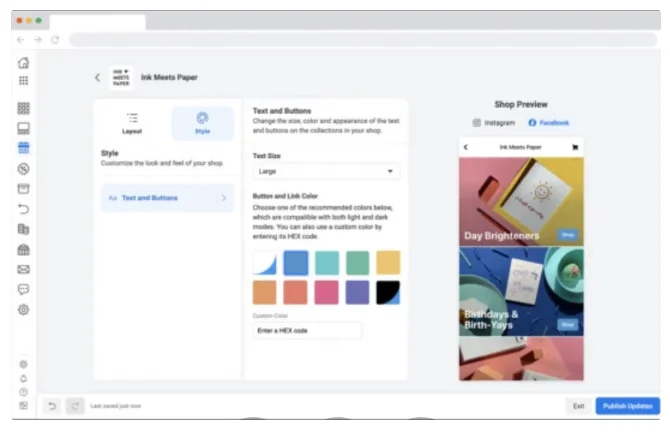Click the redo arrow button at bottom left
This screenshot has height=434, width=670.
(74, 406)
